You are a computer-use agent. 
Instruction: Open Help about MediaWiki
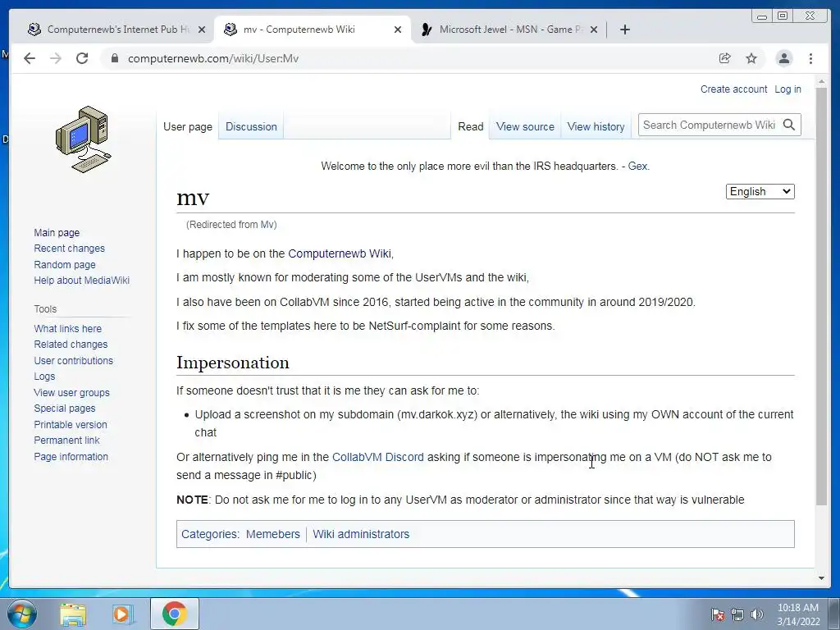(81, 281)
